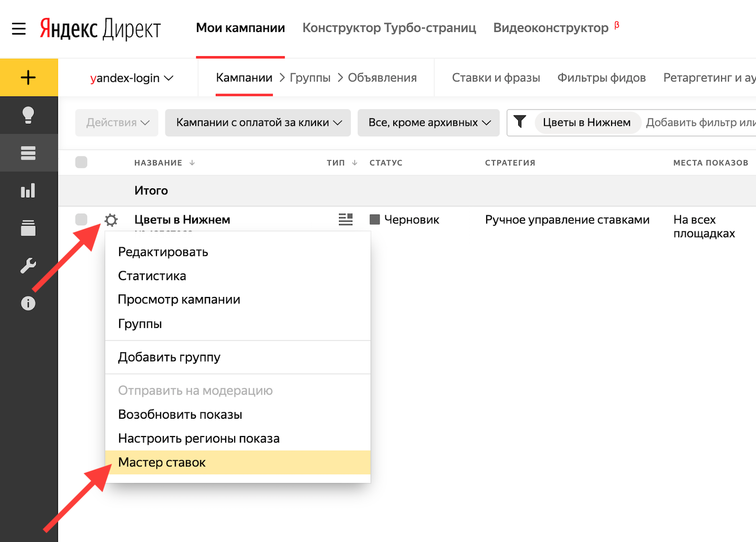Image resolution: width=756 pixels, height=542 pixels.
Task: Click the gear icon for Цветы в Нижнем
Action: coord(111,220)
